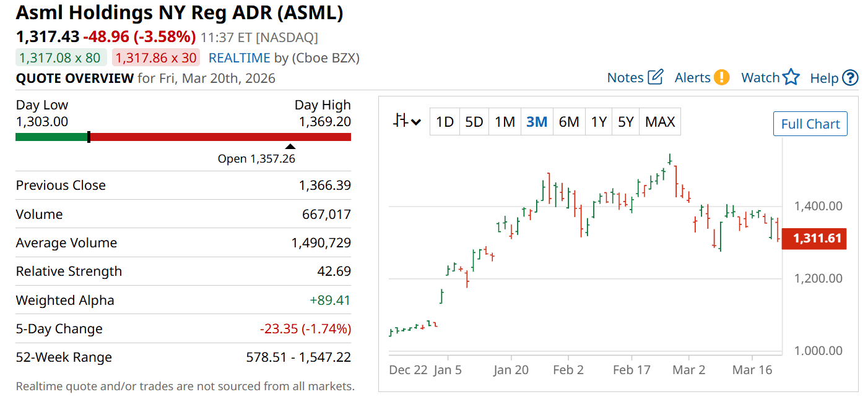Screen dimensions: 868x397
Task: Click the Relative Strength value 42.69
Action: 334,271
